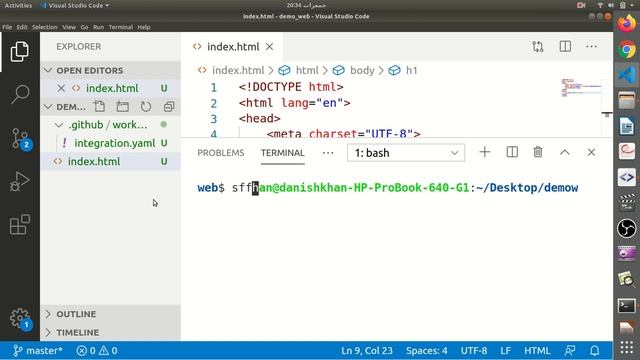Image resolution: width=640 pixels, height=360 pixels.
Task: Click the New File icon in the explorer
Action: [99, 107]
